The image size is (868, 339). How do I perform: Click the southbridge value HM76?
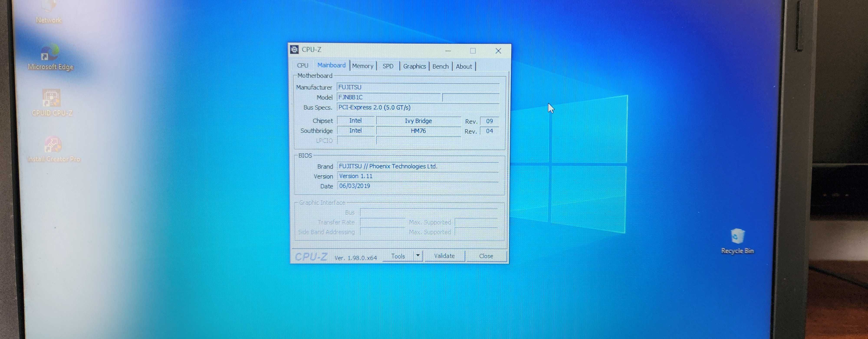(x=418, y=131)
